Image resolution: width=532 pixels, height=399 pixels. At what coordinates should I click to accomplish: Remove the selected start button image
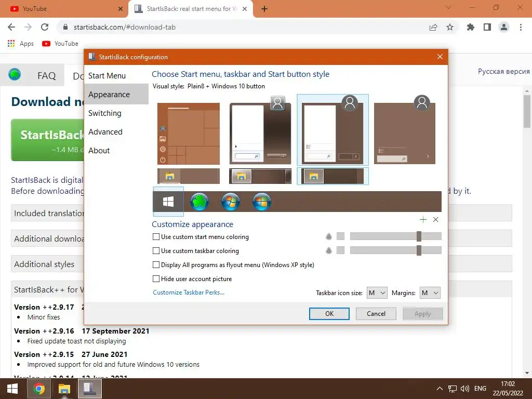point(436,220)
